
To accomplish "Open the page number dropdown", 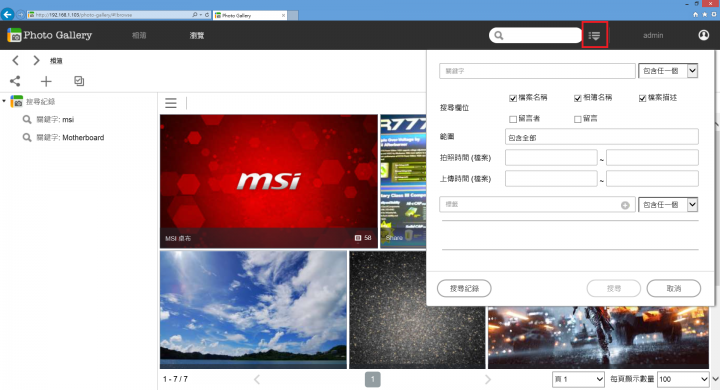I will tap(578, 379).
